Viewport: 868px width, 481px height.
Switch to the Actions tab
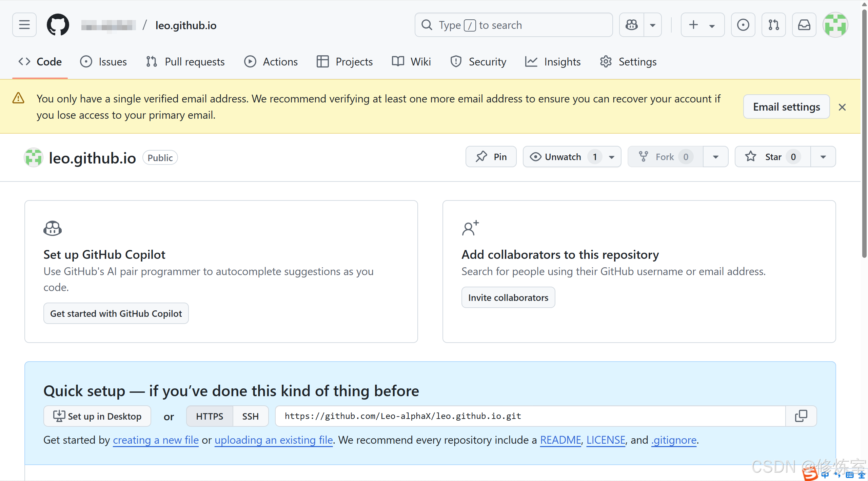point(271,62)
